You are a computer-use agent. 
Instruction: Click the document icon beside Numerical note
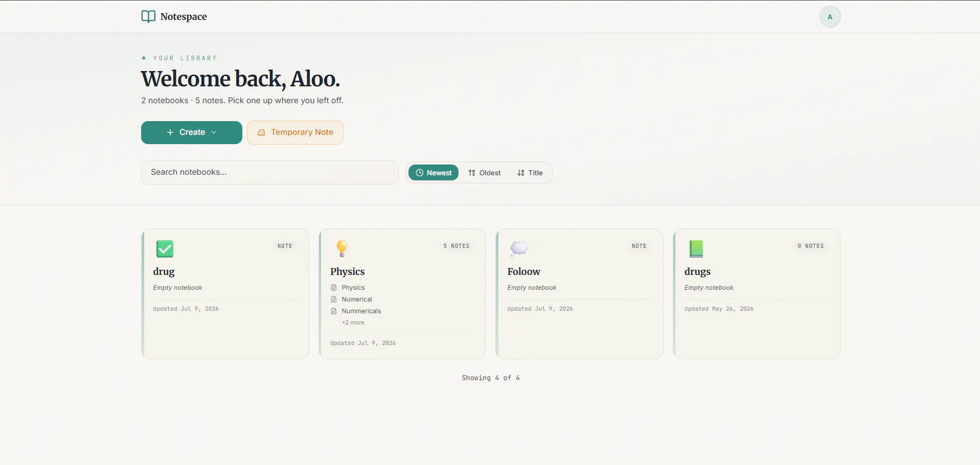(334, 299)
